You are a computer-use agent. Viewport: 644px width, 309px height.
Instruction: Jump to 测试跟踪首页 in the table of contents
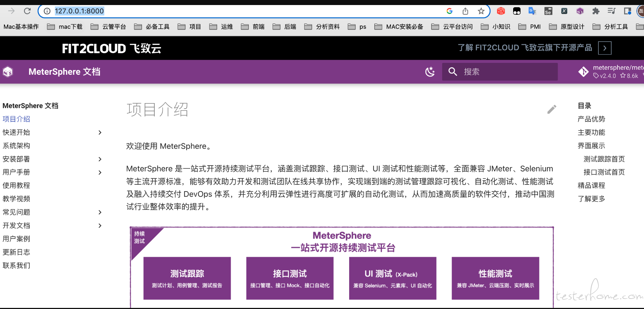pos(604,159)
